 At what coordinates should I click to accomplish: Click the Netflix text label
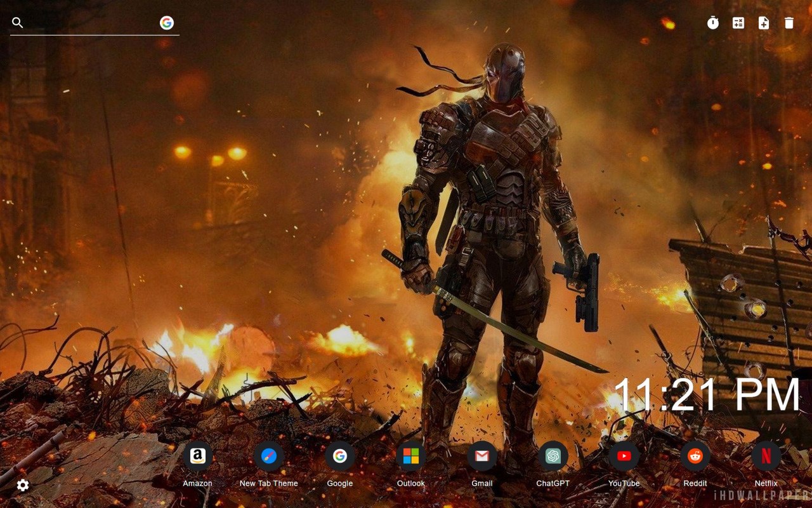[x=766, y=483]
